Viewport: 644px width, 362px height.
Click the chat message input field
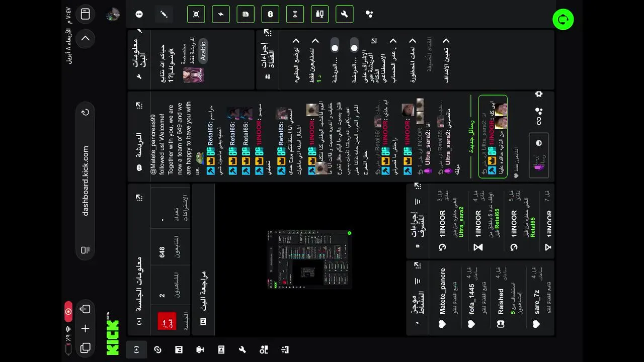pos(539,155)
